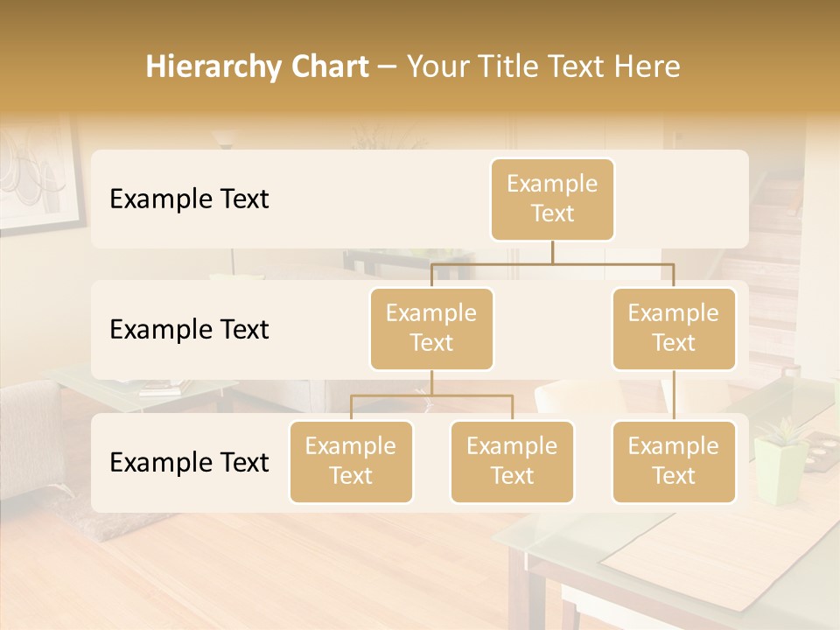The width and height of the screenshot is (840, 630).
Task: Click the framed picture in the background
Action: (x=37, y=175)
